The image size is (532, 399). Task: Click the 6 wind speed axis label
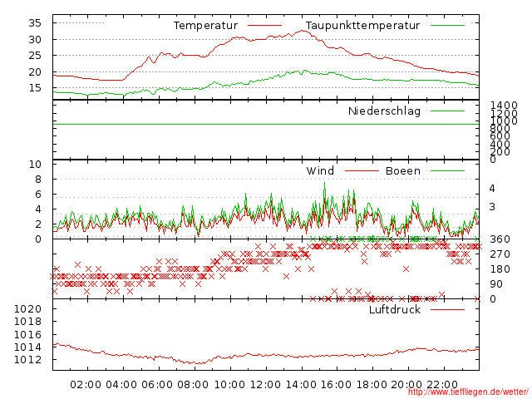pyautogui.click(x=38, y=194)
